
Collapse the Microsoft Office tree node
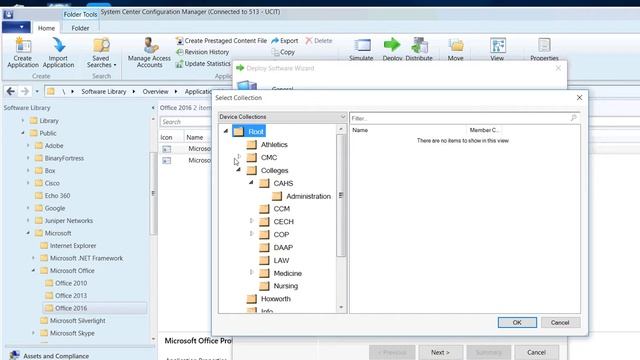point(33,270)
